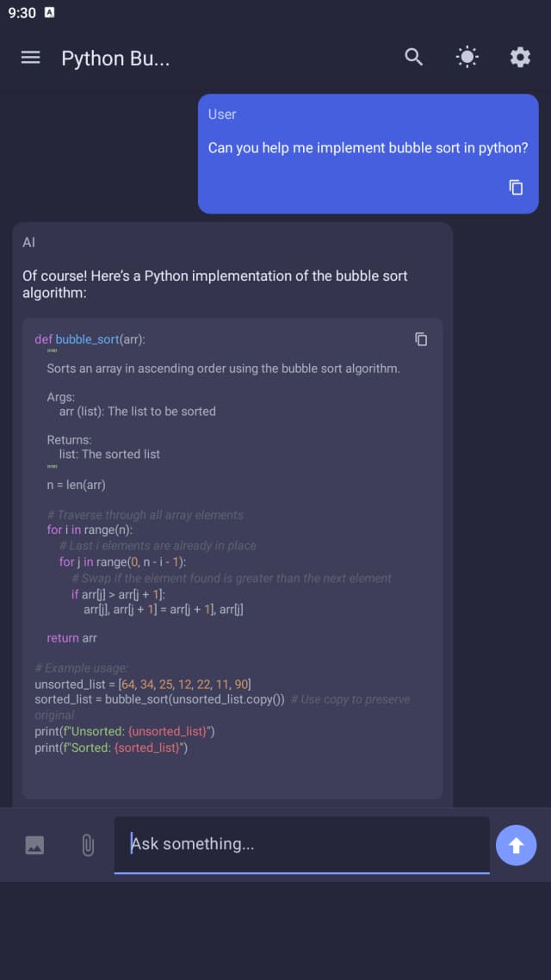
Task: Attach a file with the paperclip
Action: click(x=87, y=845)
